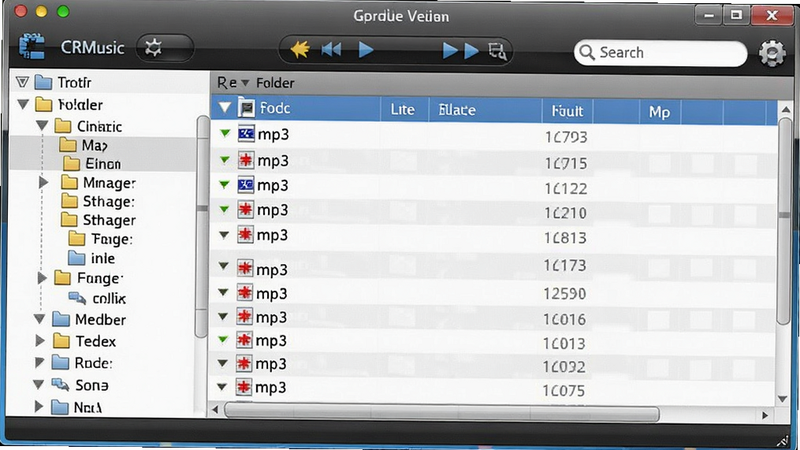Select the Sthage: folder
800x450 pixels.
[97, 202]
